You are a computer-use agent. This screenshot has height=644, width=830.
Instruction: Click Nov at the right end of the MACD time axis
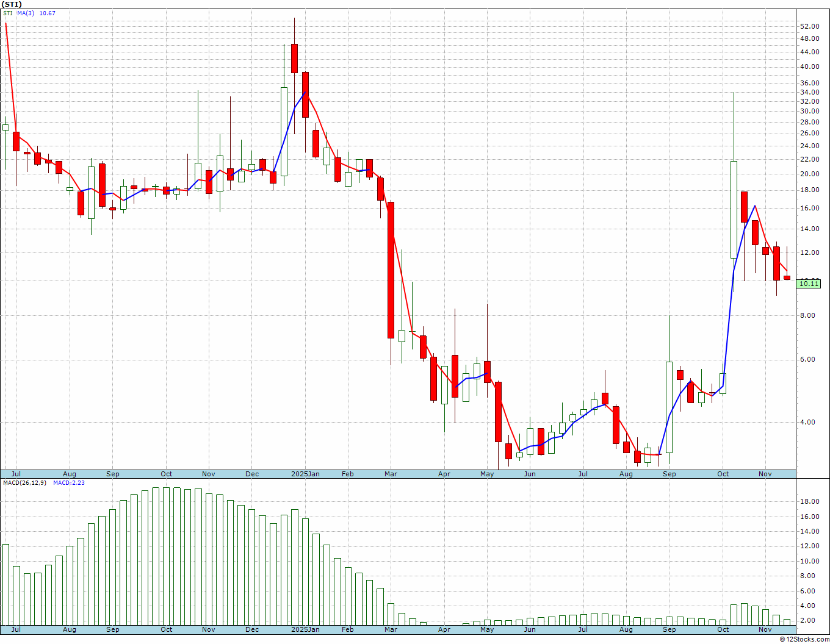(765, 629)
